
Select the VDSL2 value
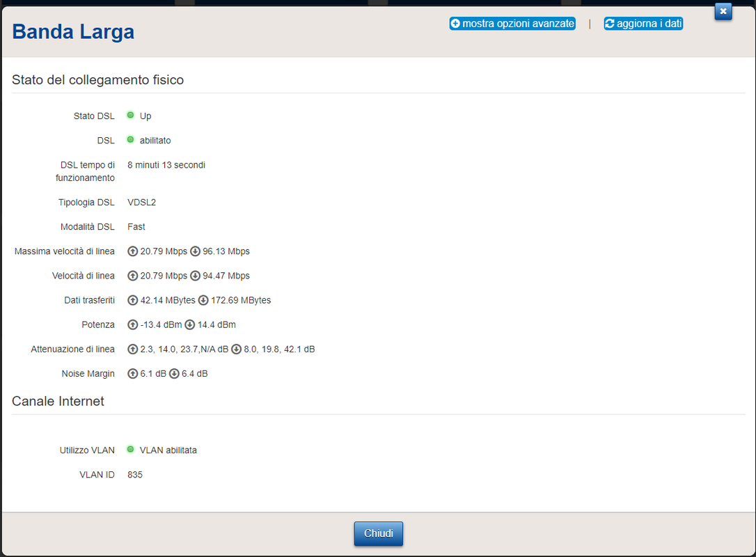point(142,203)
